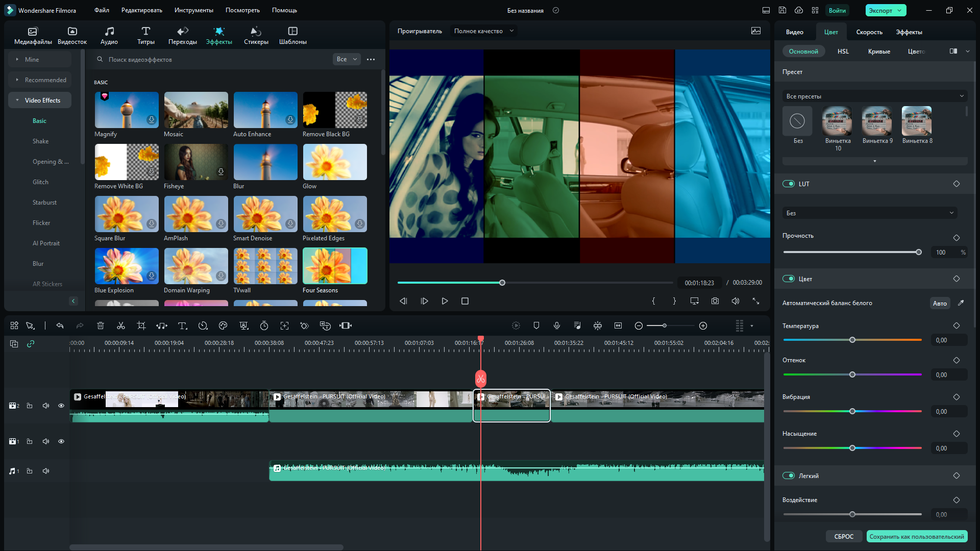Expand the Полное качество quality dropdown
This screenshot has height=551, width=980.
[483, 31]
